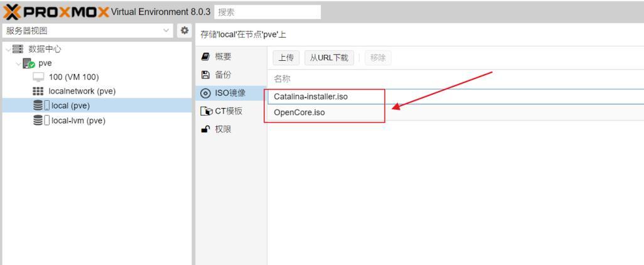Click 从URL下载 button
The width and height of the screenshot is (644, 265).
pos(329,58)
